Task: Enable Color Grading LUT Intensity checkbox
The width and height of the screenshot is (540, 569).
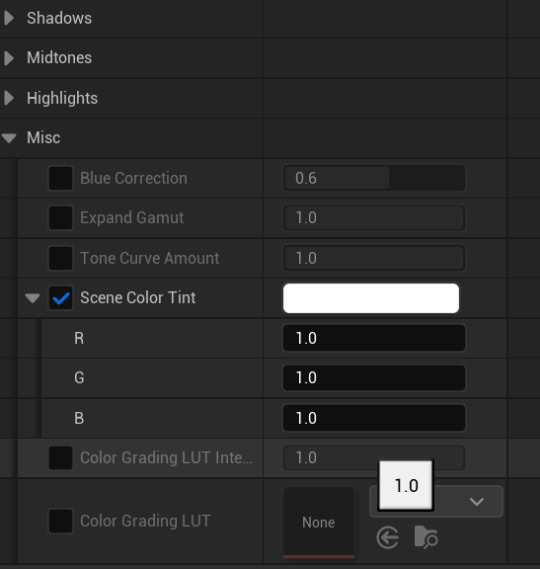Action: coord(61,458)
